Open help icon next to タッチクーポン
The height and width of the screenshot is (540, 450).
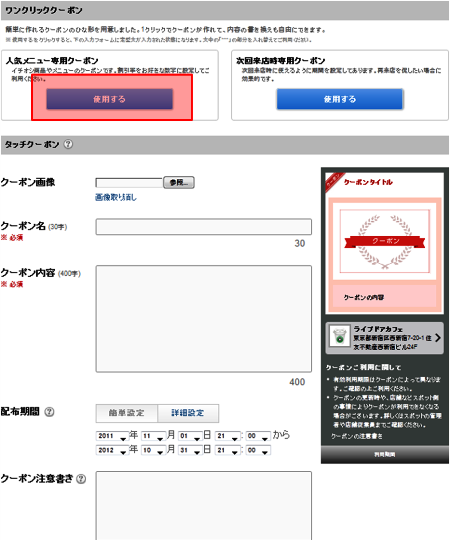coord(68,144)
